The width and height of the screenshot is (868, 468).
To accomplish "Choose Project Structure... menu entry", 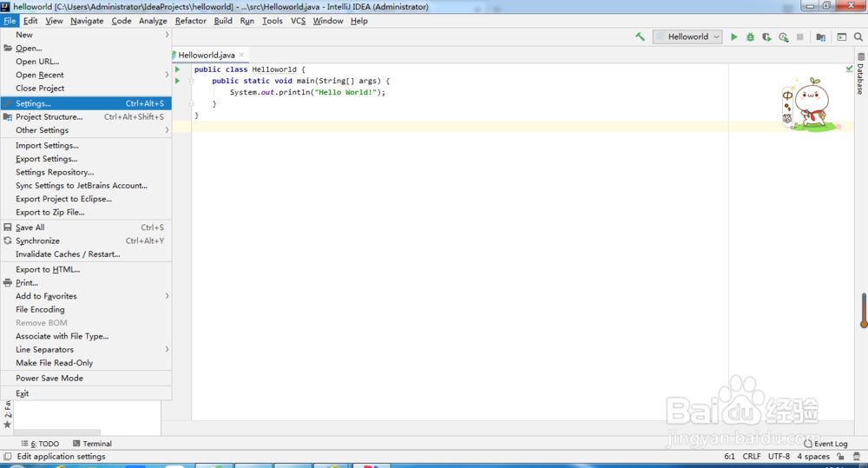I will 86,117.
